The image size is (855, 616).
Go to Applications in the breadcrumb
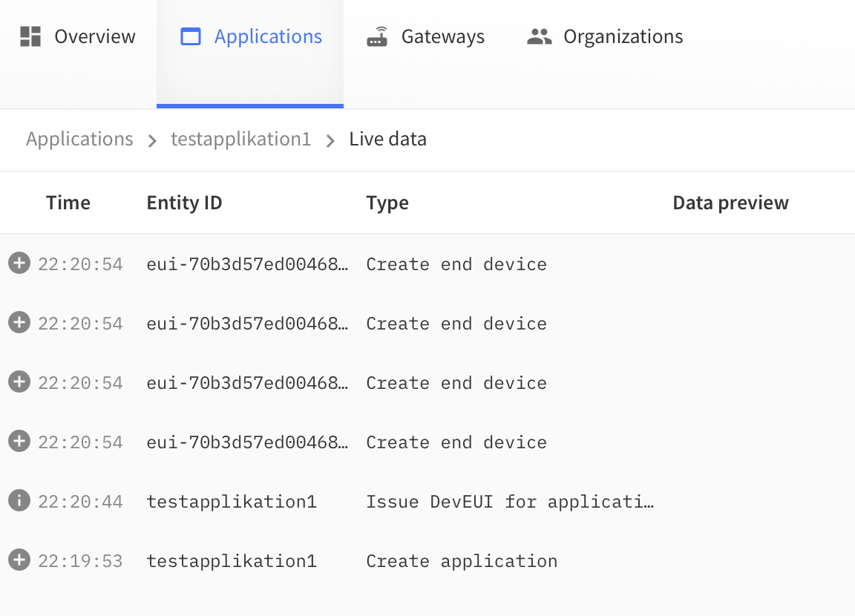(79, 139)
